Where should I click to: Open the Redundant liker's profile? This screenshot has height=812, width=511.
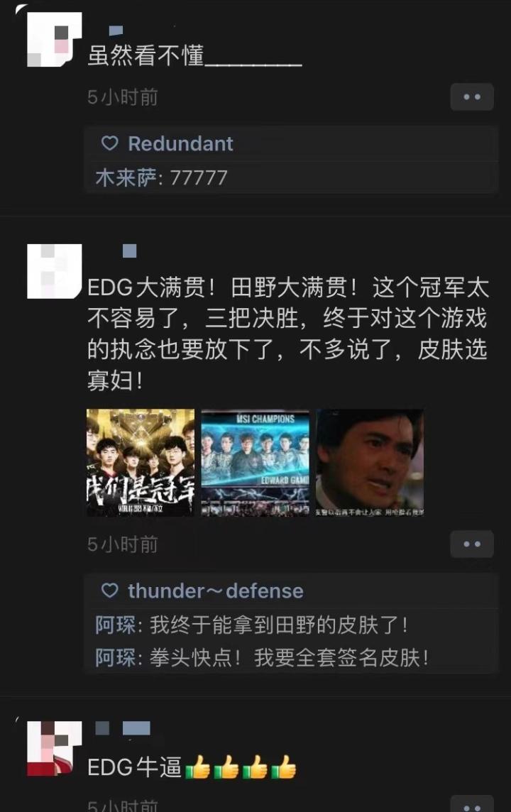pos(180,143)
